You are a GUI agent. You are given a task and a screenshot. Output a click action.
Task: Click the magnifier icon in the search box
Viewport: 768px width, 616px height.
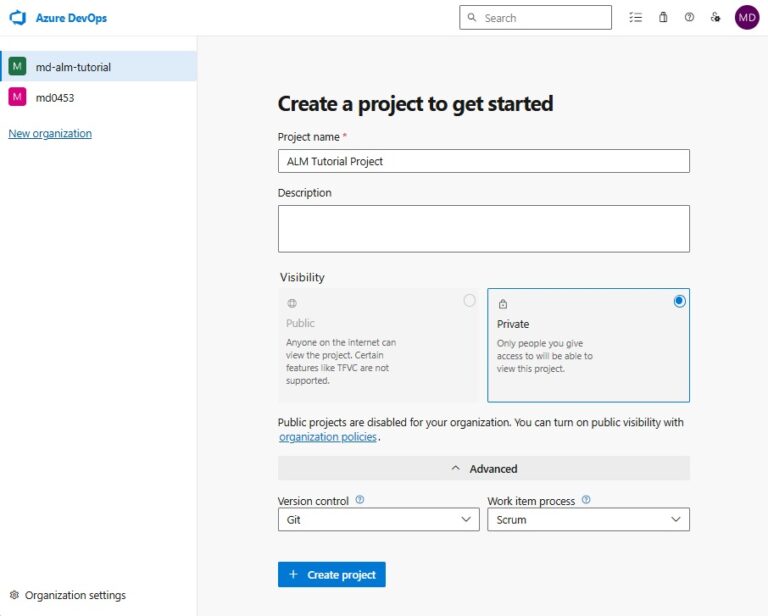(x=472, y=18)
